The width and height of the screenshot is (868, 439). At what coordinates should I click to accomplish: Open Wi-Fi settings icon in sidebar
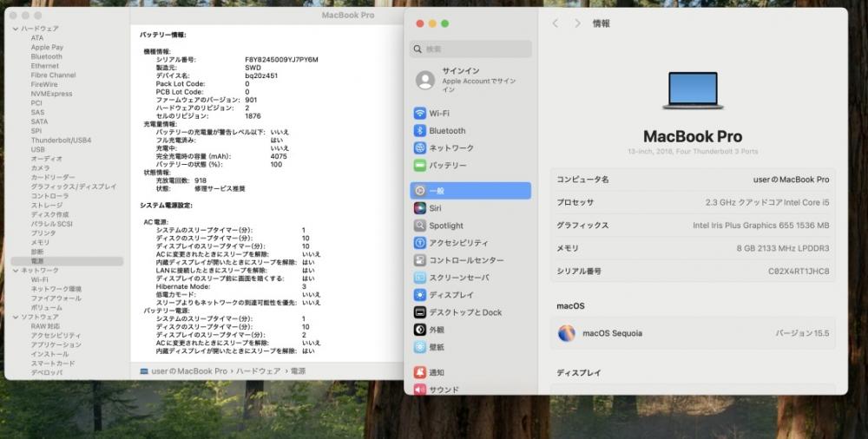(x=419, y=114)
